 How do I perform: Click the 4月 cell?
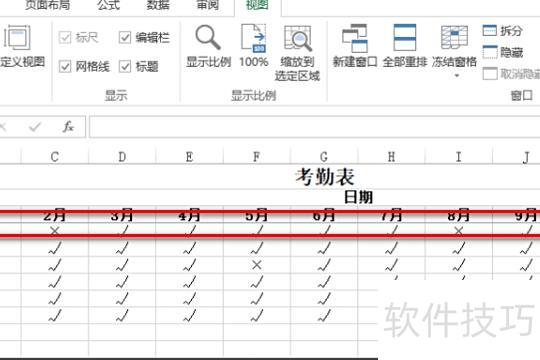189,215
